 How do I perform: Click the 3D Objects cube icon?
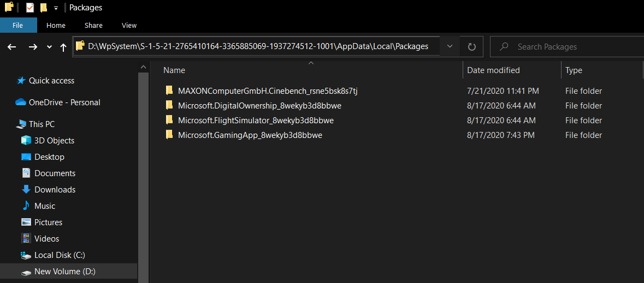click(26, 140)
